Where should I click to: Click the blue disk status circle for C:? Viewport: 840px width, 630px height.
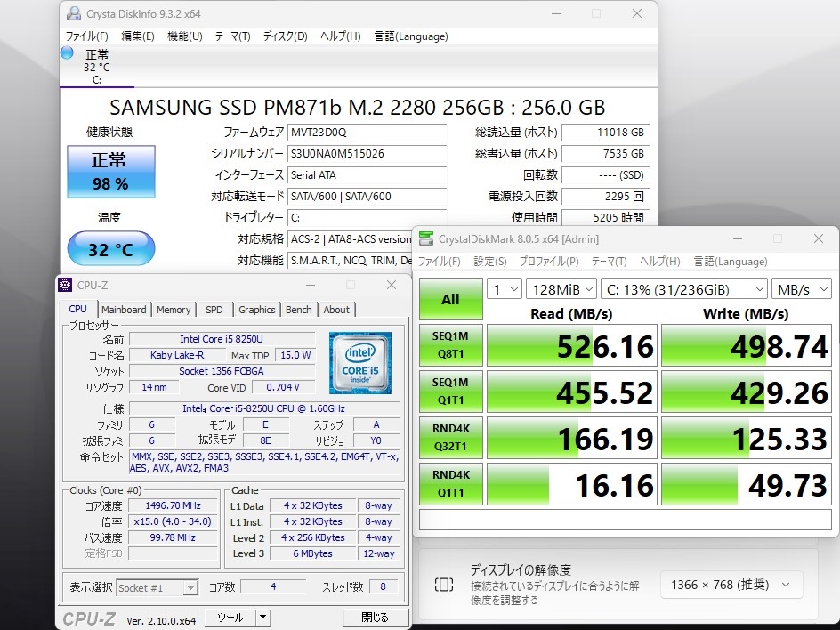click(67, 53)
